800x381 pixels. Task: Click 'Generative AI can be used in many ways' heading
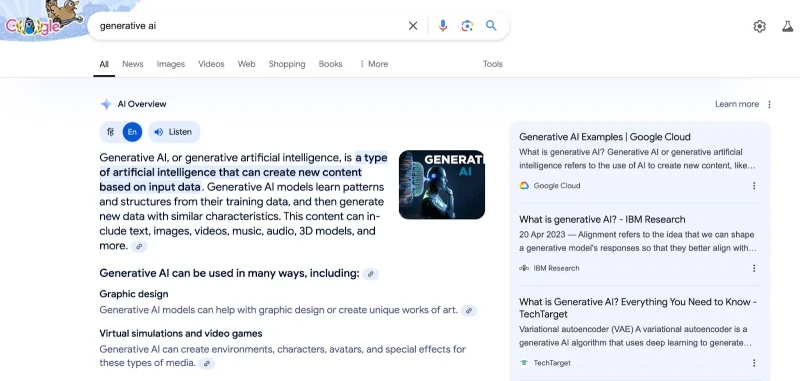[x=229, y=273]
